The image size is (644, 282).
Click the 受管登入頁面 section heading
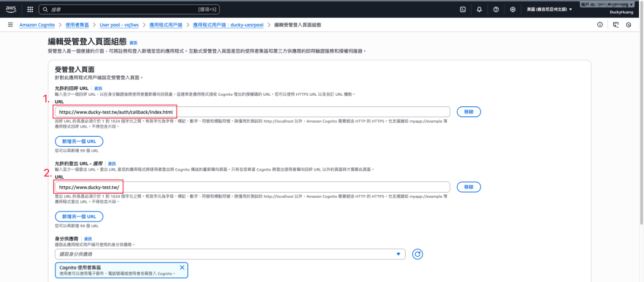click(75, 69)
